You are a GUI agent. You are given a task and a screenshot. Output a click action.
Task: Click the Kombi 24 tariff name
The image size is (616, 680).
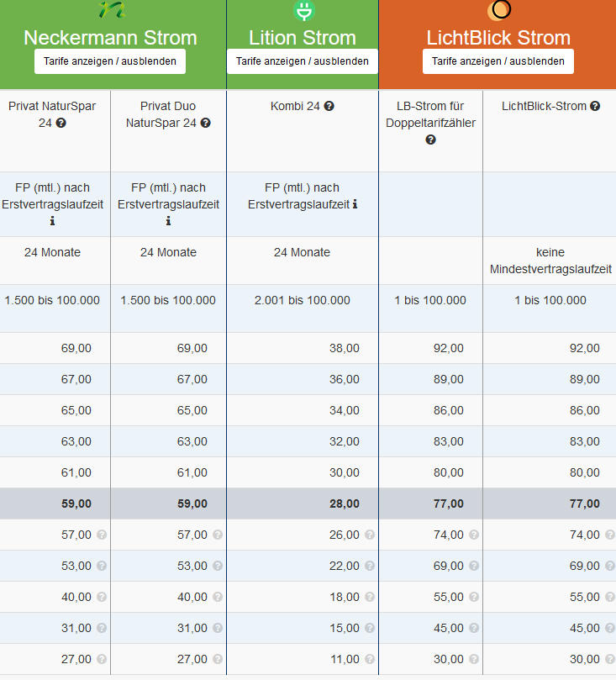296,107
